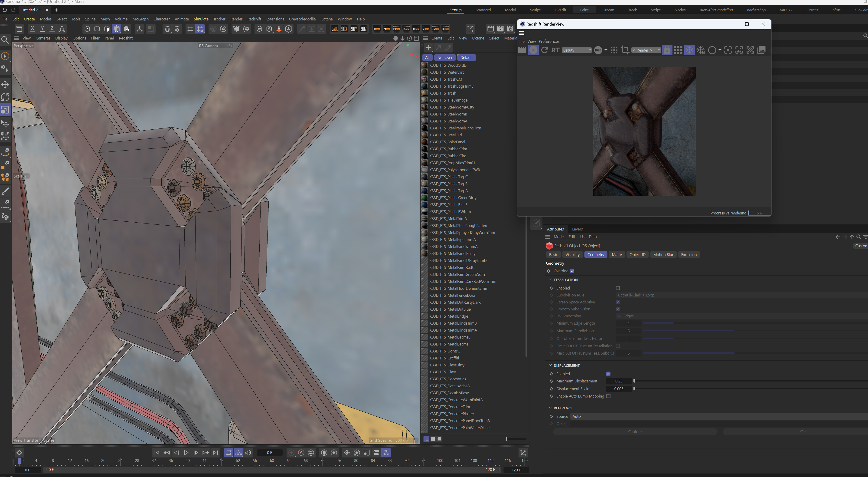Image resolution: width=868 pixels, height=477 pixels.
Task: Toggle Smooth Subdivision checkbox
Action: tap(618, 309)
